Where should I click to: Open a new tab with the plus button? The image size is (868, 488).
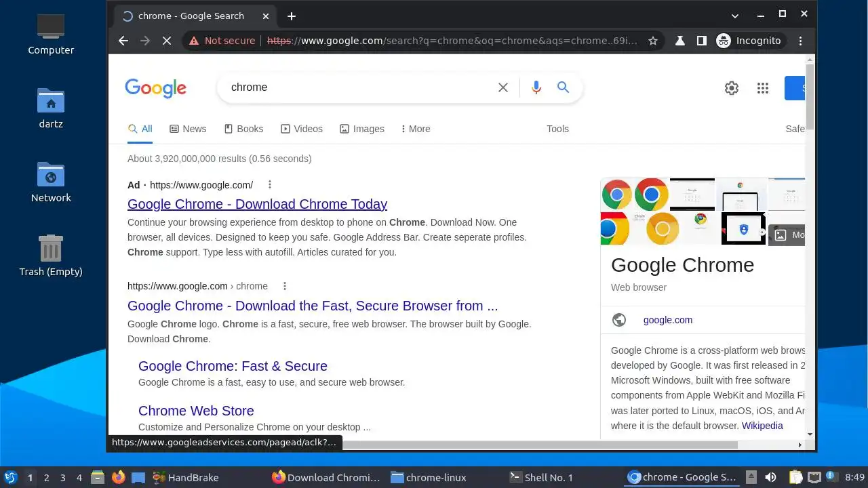[x=292, y=16]
